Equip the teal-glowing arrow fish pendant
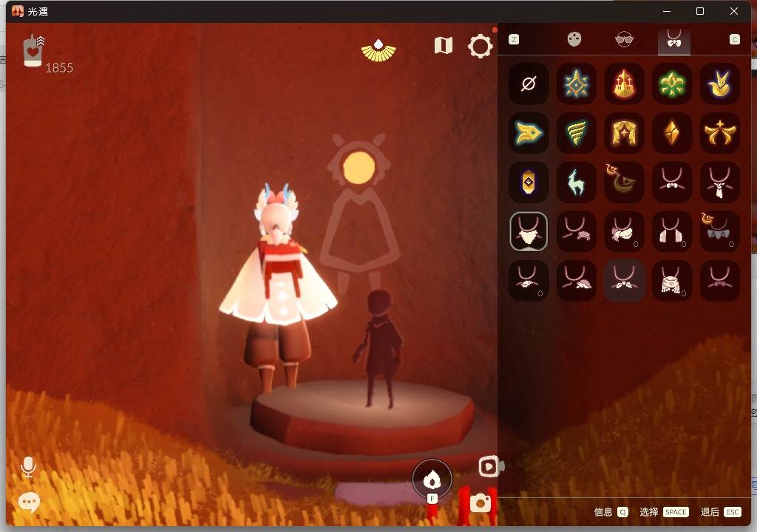The image size is (757, 532). [529, 133]
